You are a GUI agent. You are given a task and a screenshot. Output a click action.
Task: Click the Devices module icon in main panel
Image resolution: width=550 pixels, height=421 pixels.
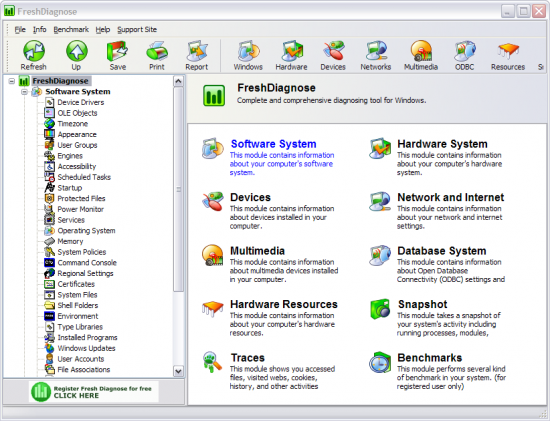(x=213, y=201)
